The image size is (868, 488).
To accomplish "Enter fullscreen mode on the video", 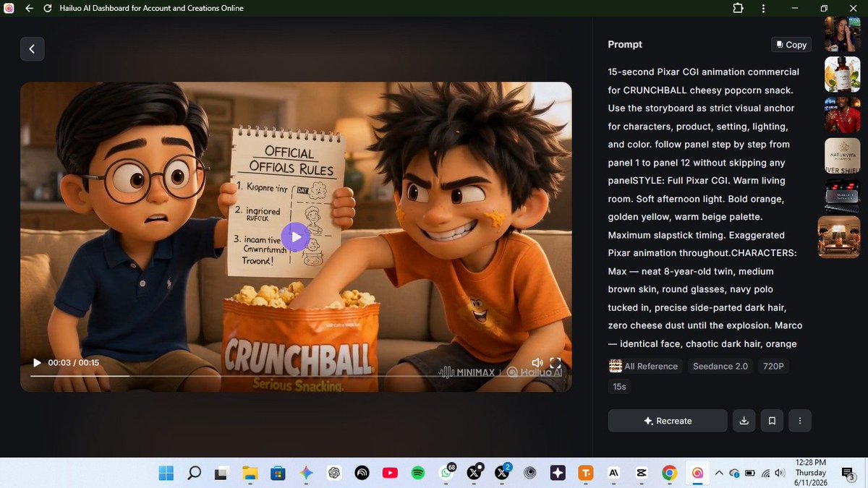I will [556, 363].
